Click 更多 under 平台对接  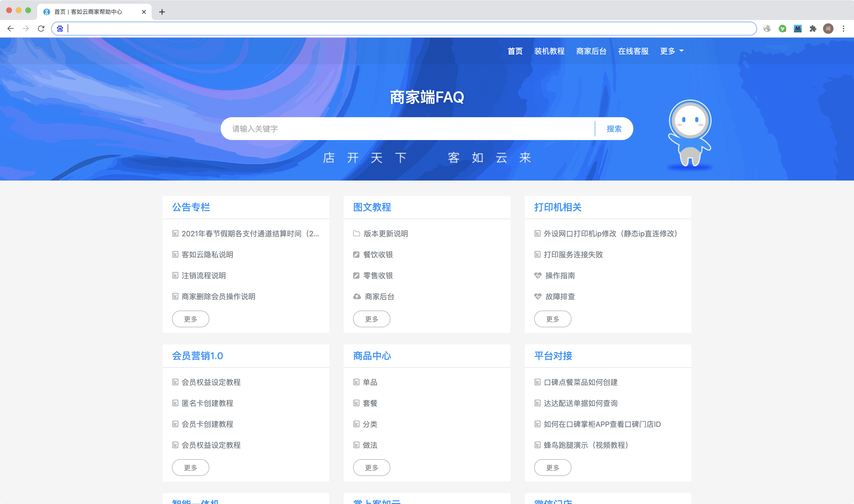coord(553,468)
